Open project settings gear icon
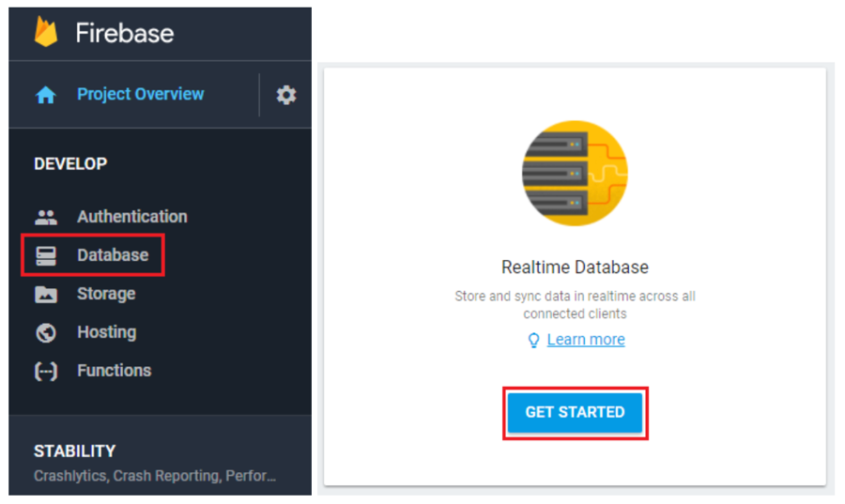This screenshot has width=845, height=504. (x=285, y=95)
